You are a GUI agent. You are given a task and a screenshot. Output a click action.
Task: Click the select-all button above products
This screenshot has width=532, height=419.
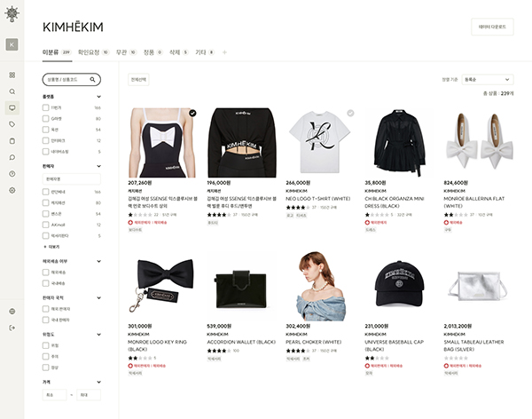tap(138, 80)
